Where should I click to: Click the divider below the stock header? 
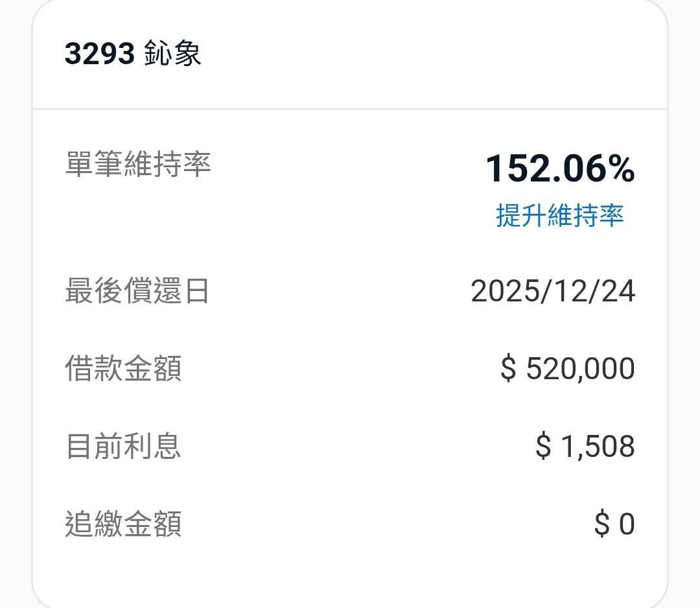tap(350, 109)
